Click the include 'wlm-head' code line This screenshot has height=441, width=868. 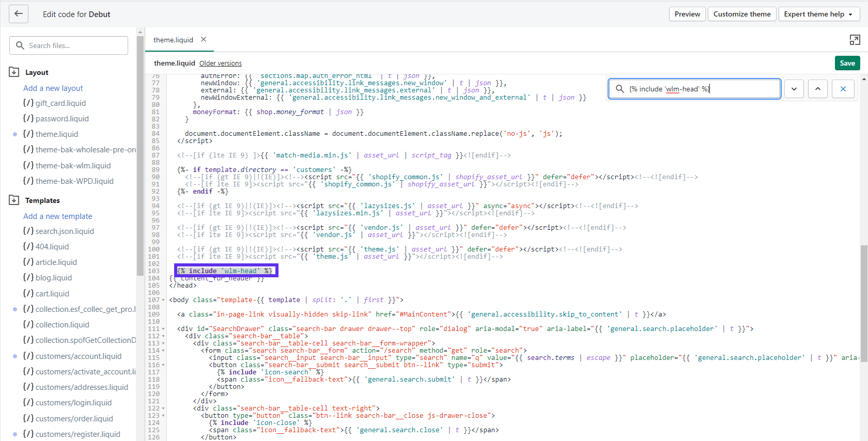pos(225,271)
